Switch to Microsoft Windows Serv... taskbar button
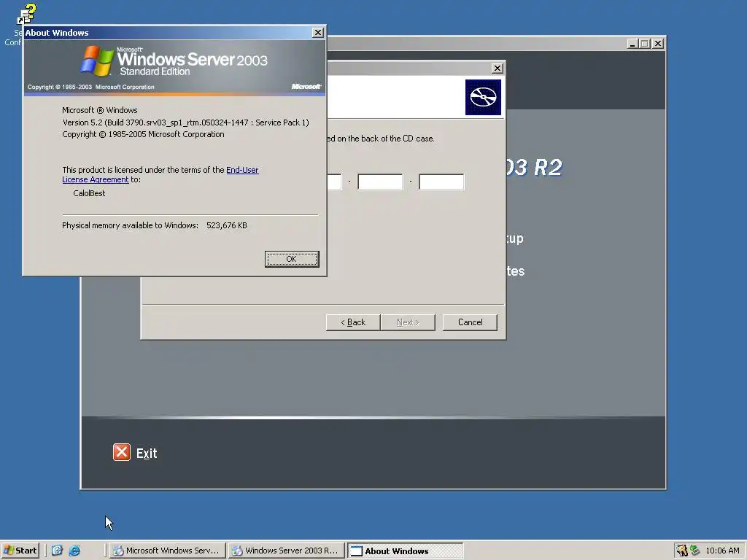The width and height of the screenshot is (747, 560). (x=167, y=551)
